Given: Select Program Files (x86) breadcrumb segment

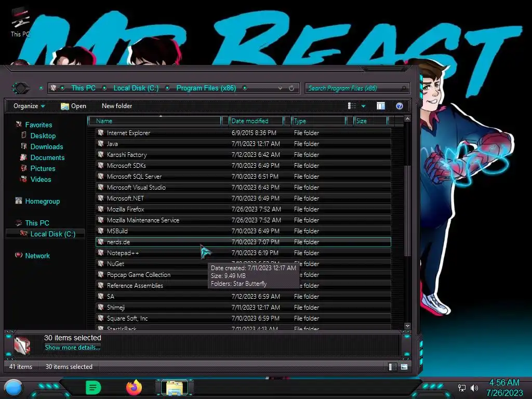Looking at the screenshot, I should click(x=206, y=88).
